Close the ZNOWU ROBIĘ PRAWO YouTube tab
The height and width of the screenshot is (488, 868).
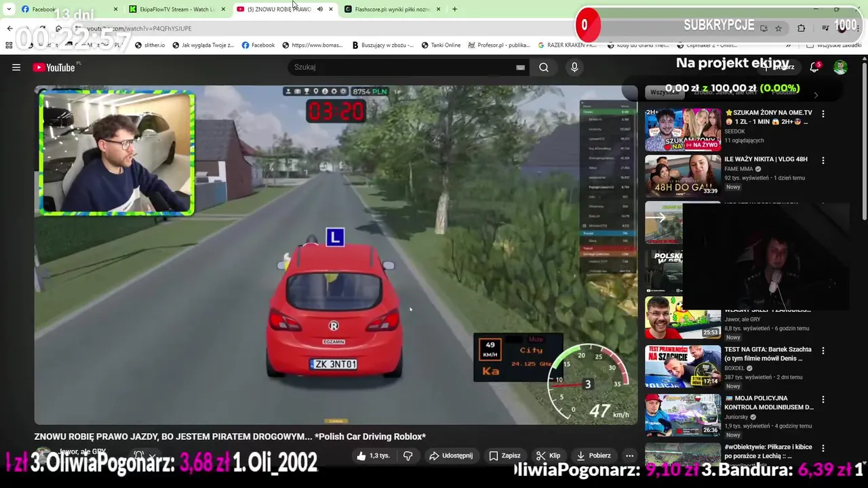point(330,9)
